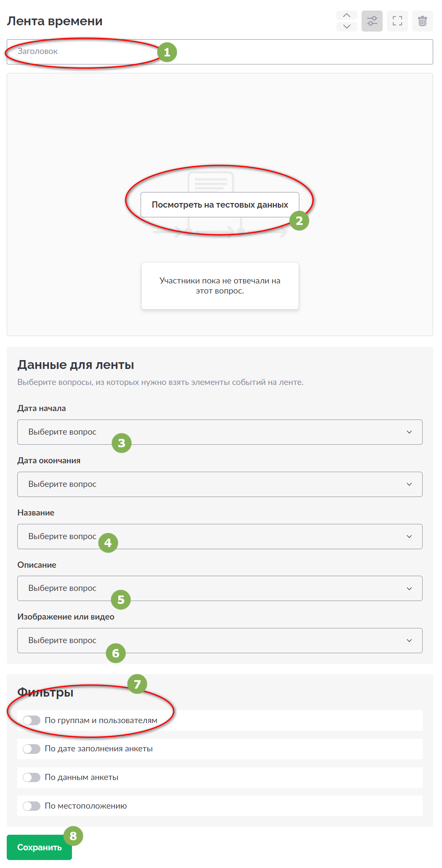442x868 pixels.
Task: Click the move widget up arrow
Action: pyautogui.click(x=346, y=15)
